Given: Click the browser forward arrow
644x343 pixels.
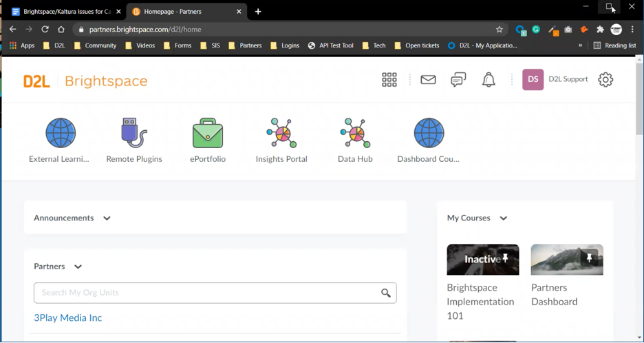Looking at the screenshot, I should point(29,29).
